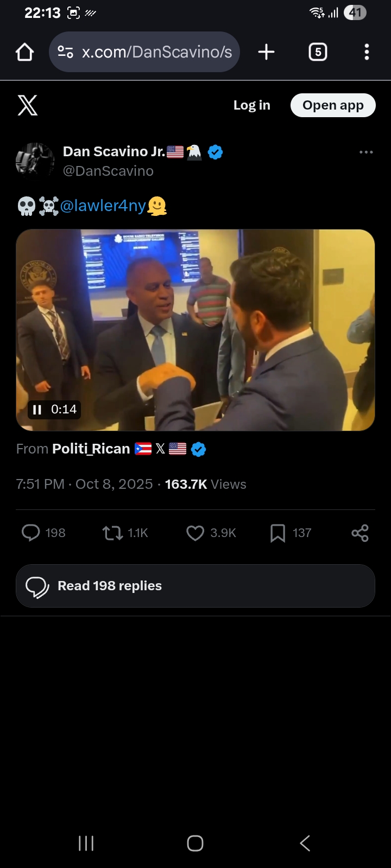Pause the video playback
This screenshot has height=868, width=391.
coord(37,410)
